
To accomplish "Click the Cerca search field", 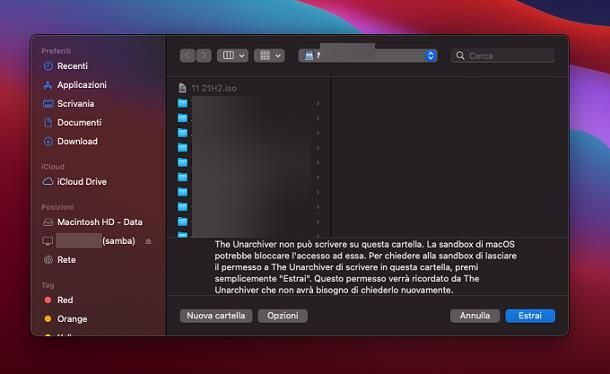I will pos(503,56).
